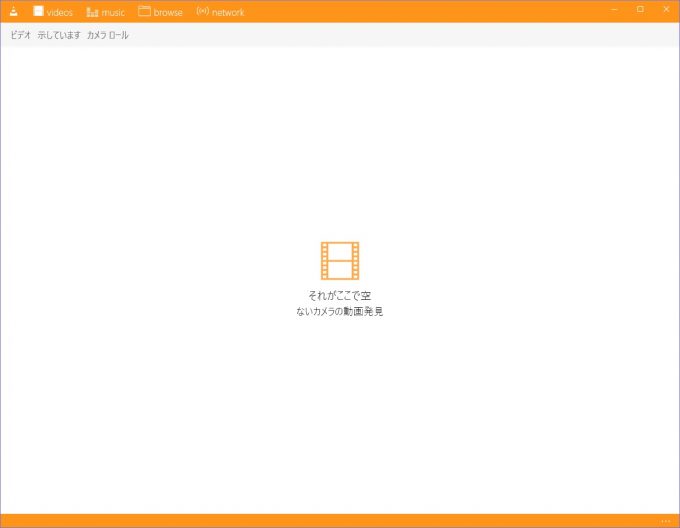Open the videos tab
The height and width of the screenshot is (528, 680).
point(53,12)
